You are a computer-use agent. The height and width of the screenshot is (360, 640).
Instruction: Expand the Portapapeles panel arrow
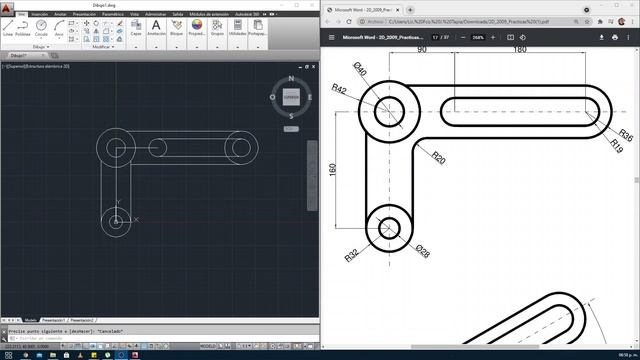click(258, 47)
